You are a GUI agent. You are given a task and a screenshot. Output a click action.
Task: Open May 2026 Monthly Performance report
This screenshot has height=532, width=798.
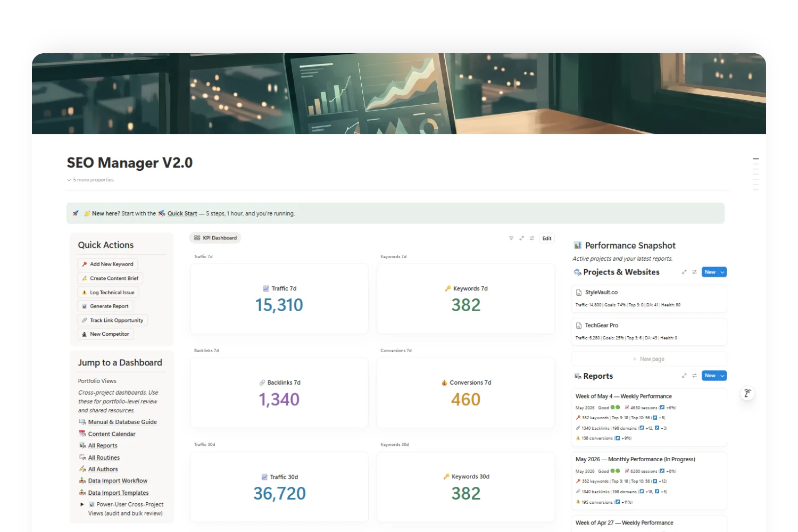[635, 459]
